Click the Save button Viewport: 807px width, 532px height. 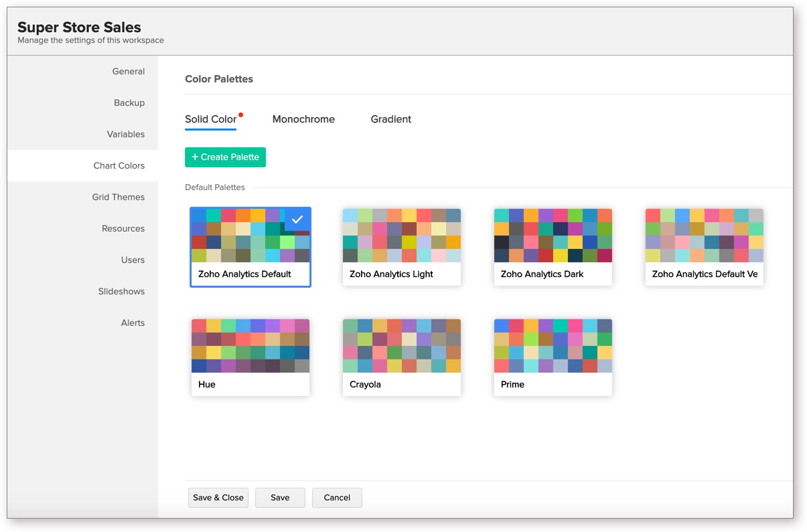coord(280,498)
